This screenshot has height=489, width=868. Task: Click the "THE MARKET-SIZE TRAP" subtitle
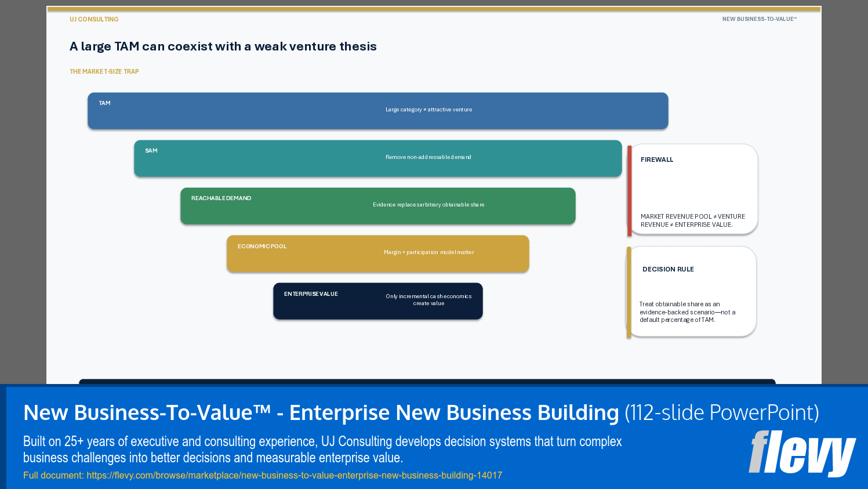(104, 71)
